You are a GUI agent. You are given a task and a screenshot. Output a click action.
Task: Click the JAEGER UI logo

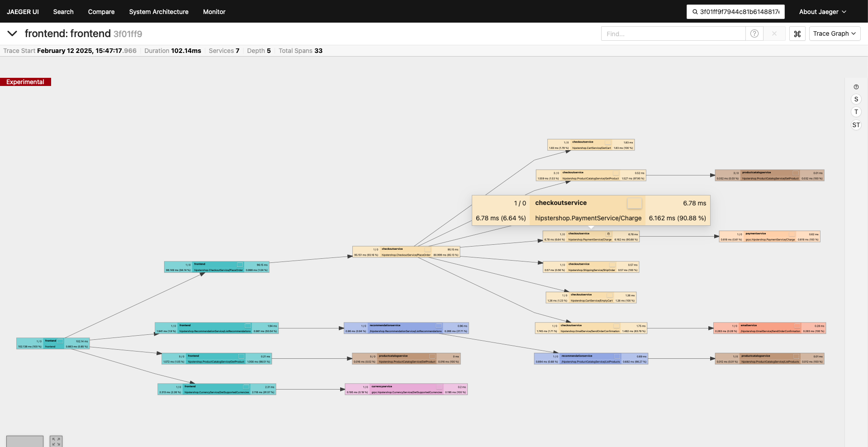tap(23, 12)
